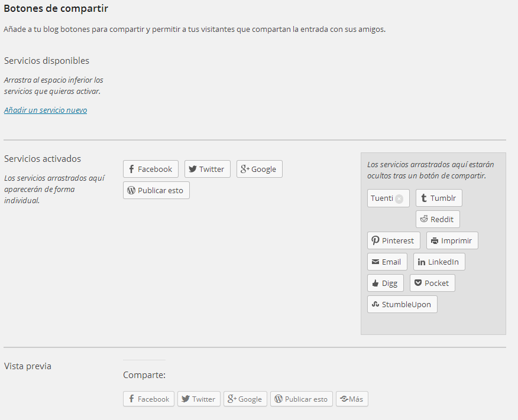Viewport: 518px width, 420px height.
Task: Click Facebook label in enabled services
Action: [x=155, y=170]
